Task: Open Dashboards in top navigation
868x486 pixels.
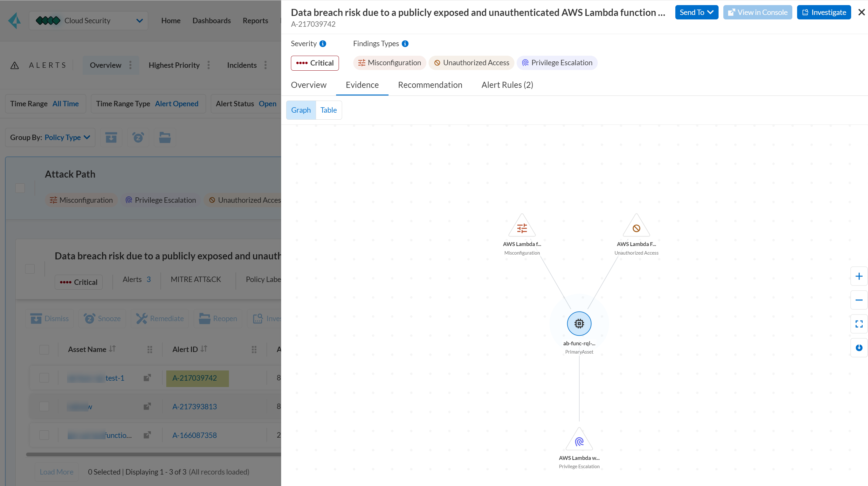Action: [x=212, y=21]
